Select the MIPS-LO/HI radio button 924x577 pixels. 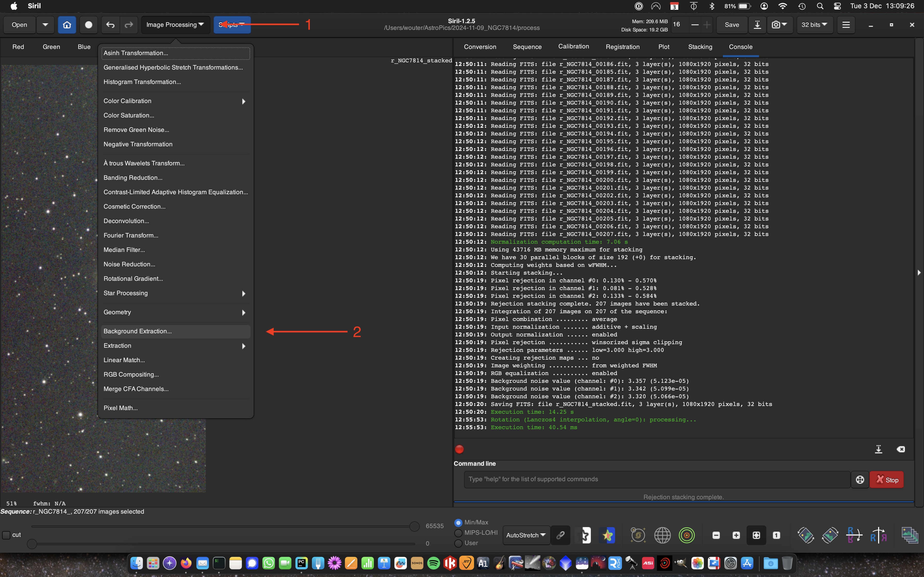click(x=459, y=533)
